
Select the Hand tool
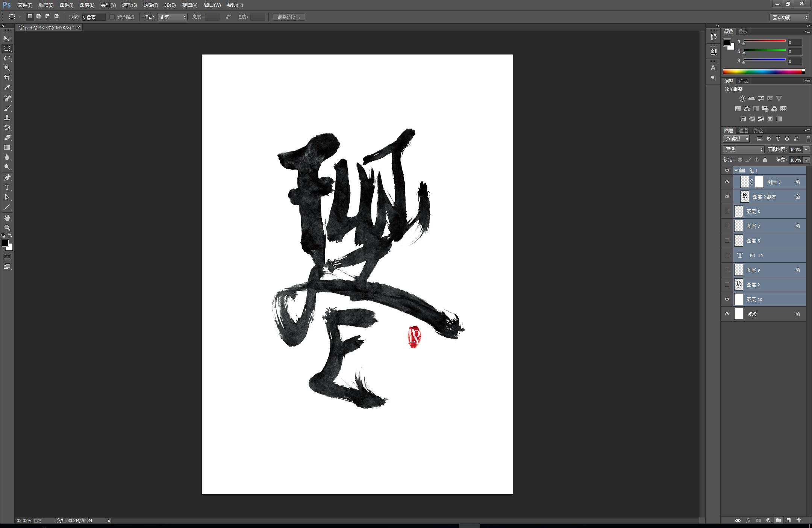pyautogui.click(x=7, y=218)
